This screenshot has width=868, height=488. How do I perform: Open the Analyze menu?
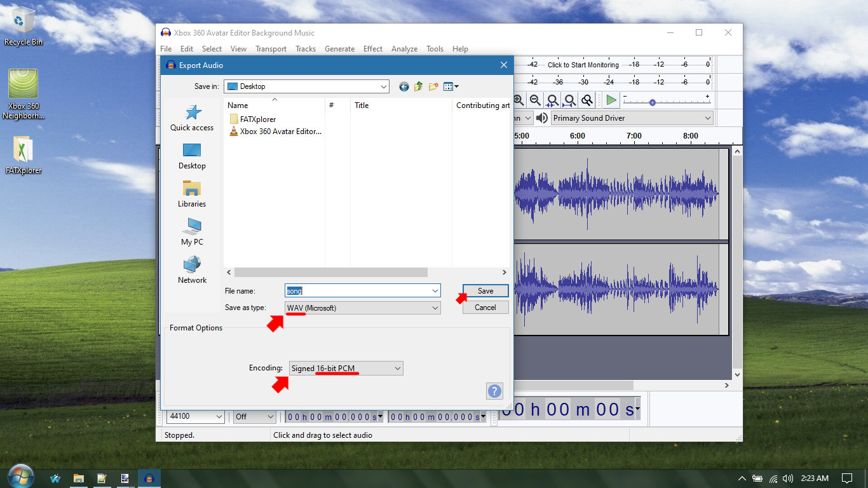click(404, 49)
